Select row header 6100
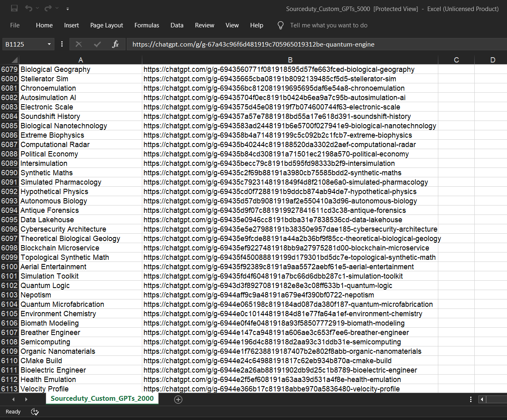507x420 pixels. (9, 267)
